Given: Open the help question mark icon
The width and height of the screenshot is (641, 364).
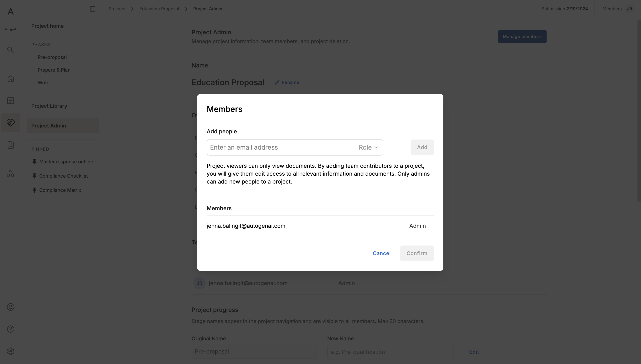Looking at the screenshot, I should click(x=11, y=329).
